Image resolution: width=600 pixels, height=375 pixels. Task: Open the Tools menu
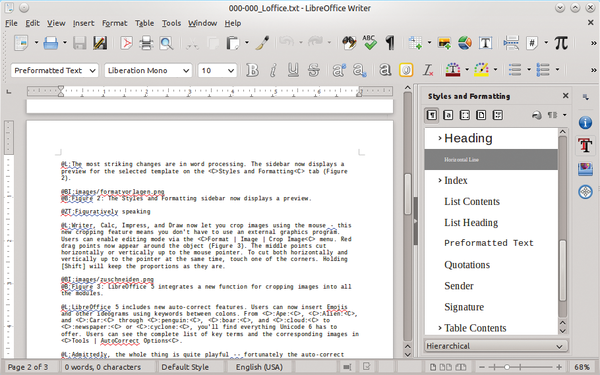pos(171,23)
